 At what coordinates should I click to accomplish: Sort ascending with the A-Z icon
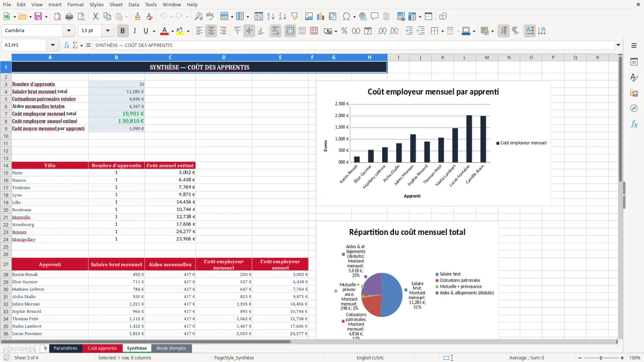point(270,17)
